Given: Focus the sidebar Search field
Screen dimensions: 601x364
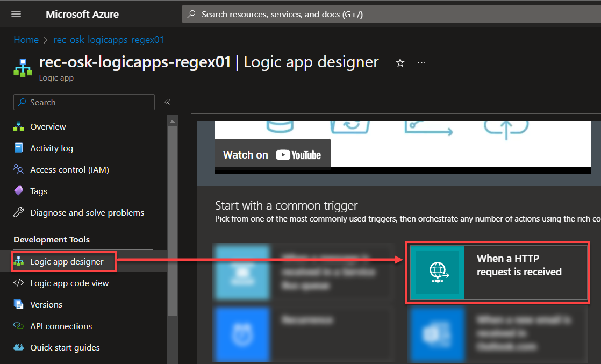Looking at the screenshot, I should coord(84,102).
